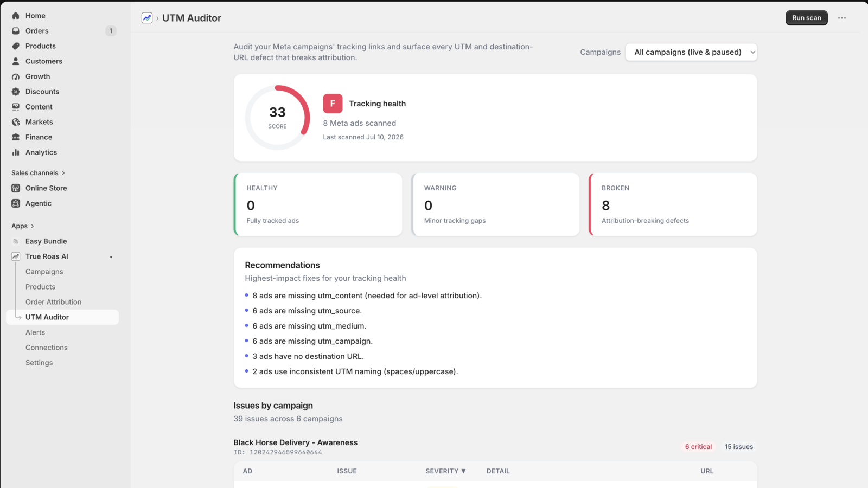Image resolution: width=868 pixels, height=488 pixels.
Task: Select the Products tag icon
Action: 16,46
